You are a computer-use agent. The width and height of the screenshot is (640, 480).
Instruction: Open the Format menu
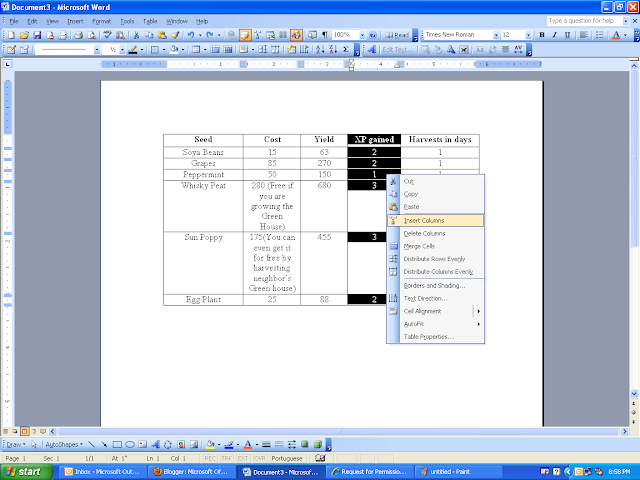pyautogui.click(x=101, y=21)
